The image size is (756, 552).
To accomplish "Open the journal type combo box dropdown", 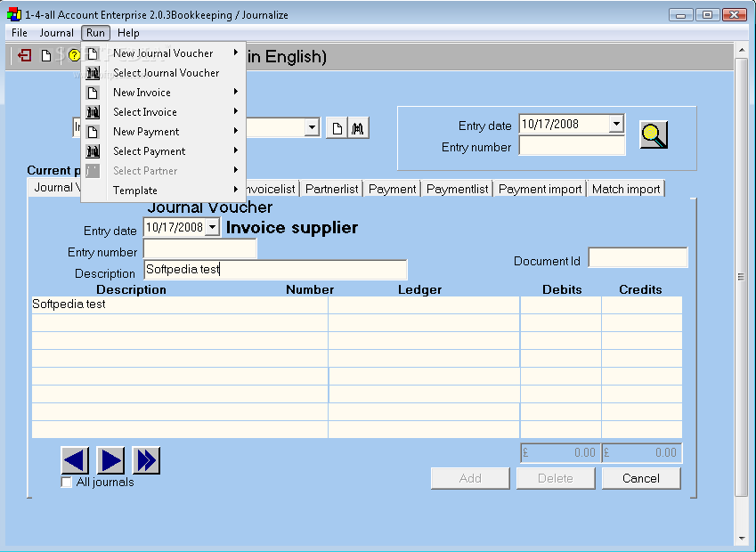I will coord(312,127).
